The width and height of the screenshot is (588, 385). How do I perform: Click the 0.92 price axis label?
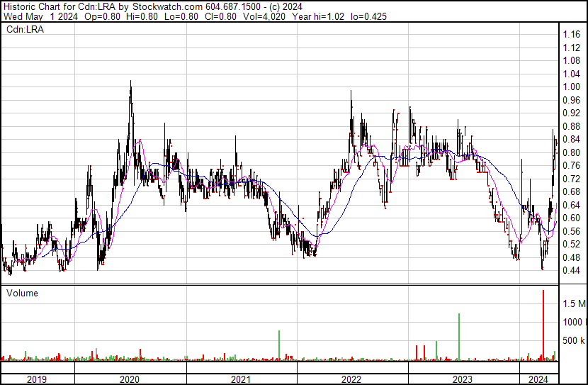click(572, 113)
